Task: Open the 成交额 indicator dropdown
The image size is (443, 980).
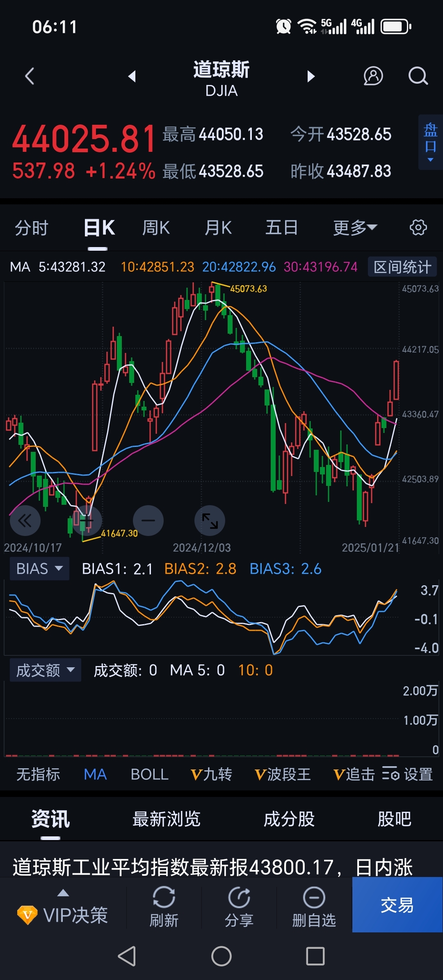Action: 45,670
